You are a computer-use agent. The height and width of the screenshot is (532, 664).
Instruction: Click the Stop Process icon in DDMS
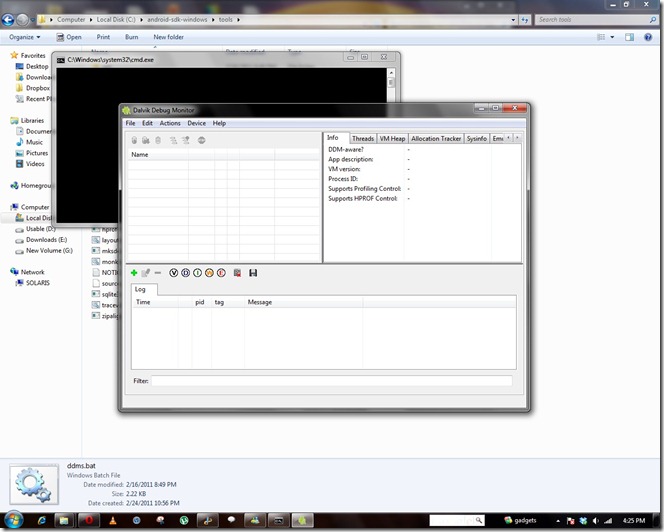[x=202, y=140]
